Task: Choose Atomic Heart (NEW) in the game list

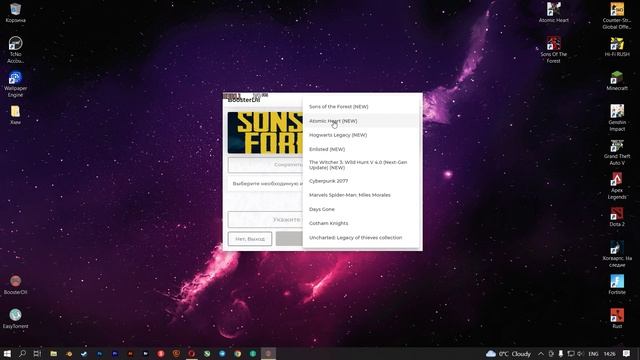Action: pos(361,121)
